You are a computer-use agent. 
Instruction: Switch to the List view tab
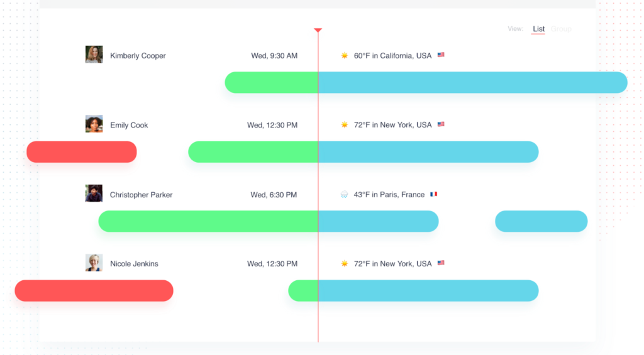click(x=538, y=29)
